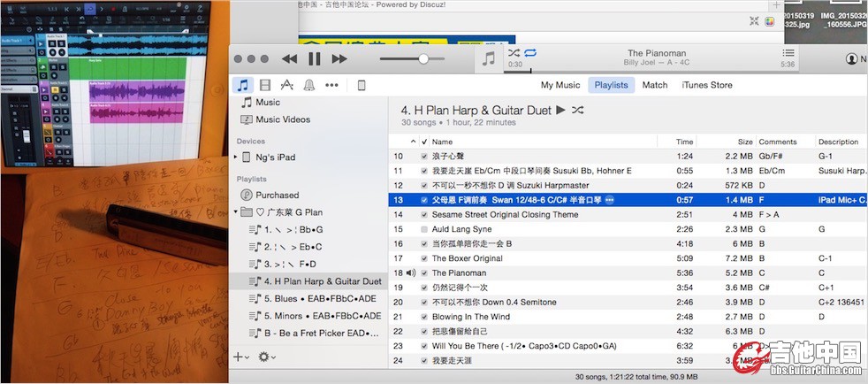Screen dimensions: 868x384
Task: Skip to the next track
Action: [339, 58]
